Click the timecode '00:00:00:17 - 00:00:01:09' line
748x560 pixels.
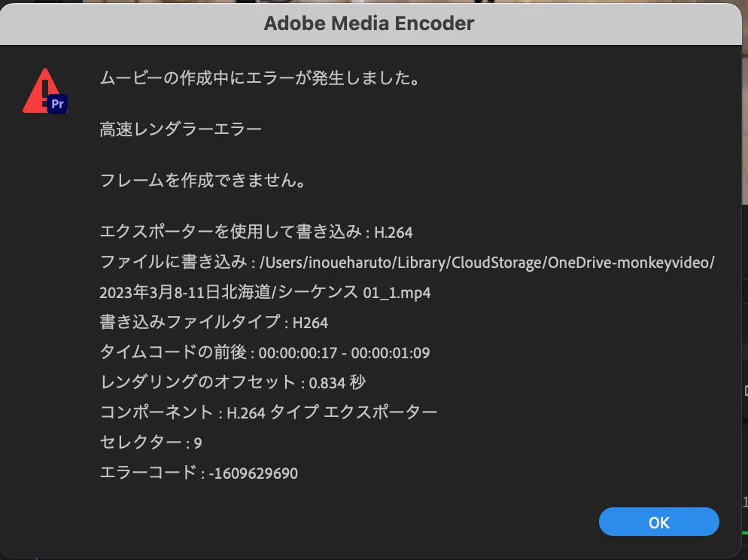click(265, 352)
